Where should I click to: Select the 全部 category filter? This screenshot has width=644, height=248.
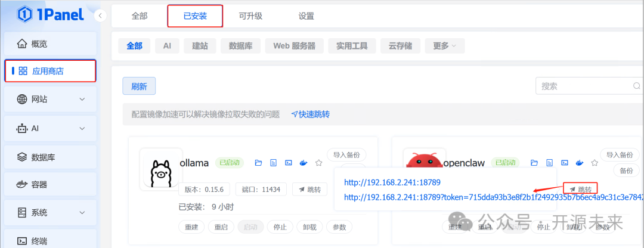pyautogui.click(x=134, y=46)
